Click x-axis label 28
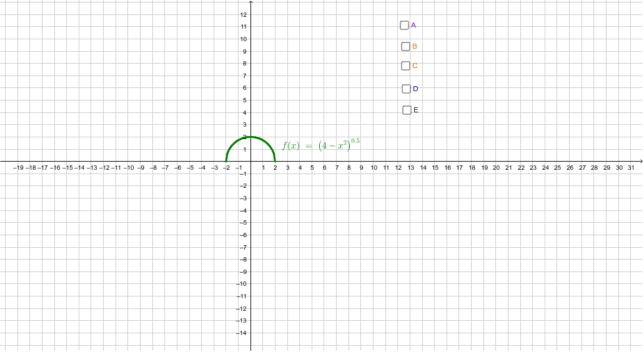Screen dimensions: 644x352 594,168
